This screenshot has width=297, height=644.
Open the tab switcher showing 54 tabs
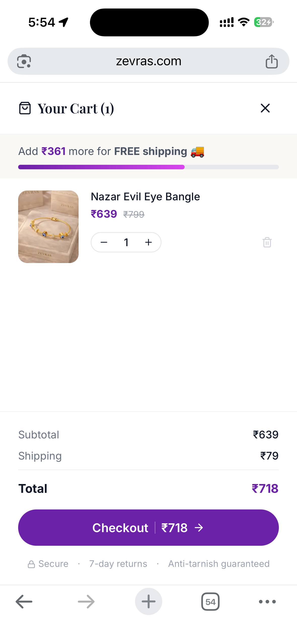click(x=210, y=602)
